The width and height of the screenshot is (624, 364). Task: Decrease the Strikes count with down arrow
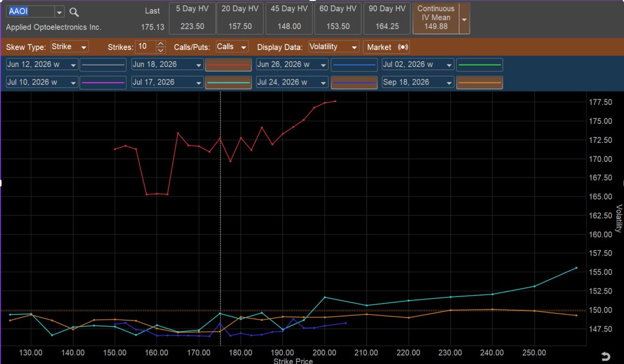(161, 50)
